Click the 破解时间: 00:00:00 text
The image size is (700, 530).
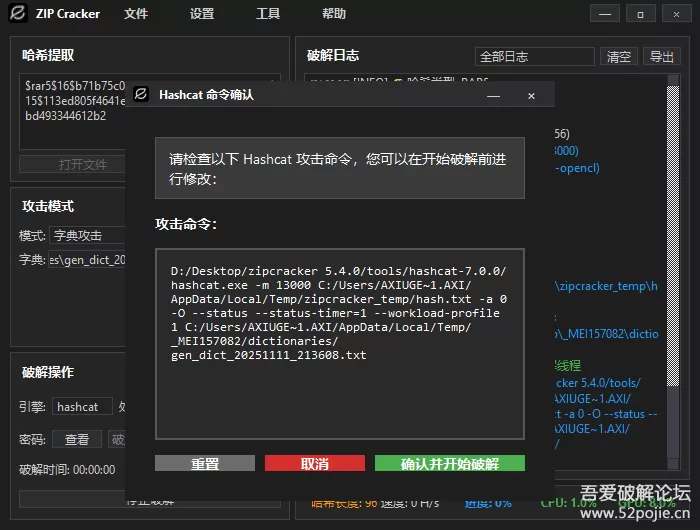pyautogui.click(x=67, y=470)
